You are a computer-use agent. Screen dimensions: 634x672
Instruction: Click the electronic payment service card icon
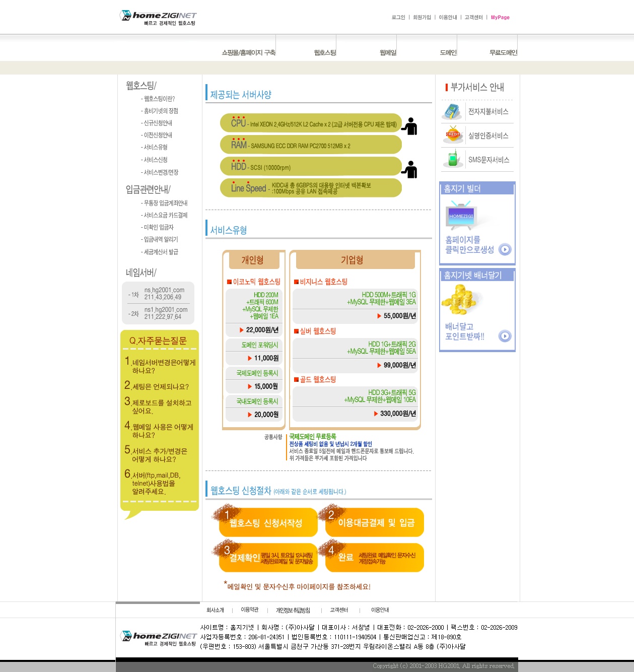pos(452,111)
